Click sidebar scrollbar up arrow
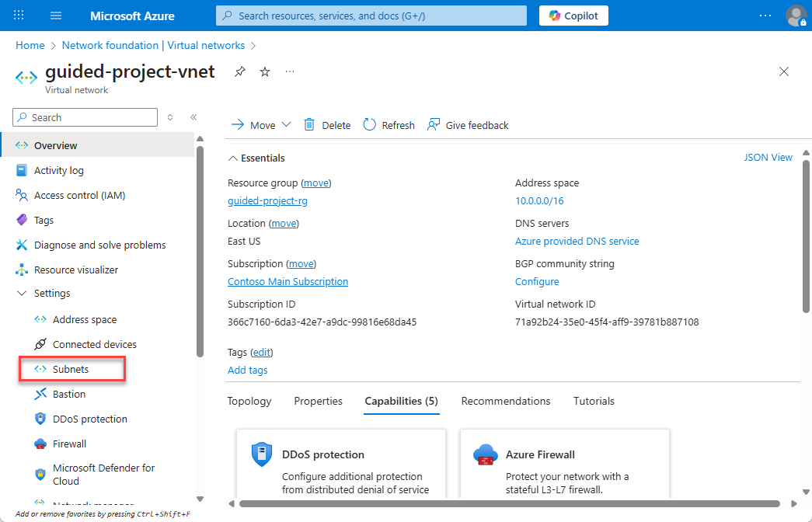Viewport: 812px width, 522px height. click(x=200, y=139)
